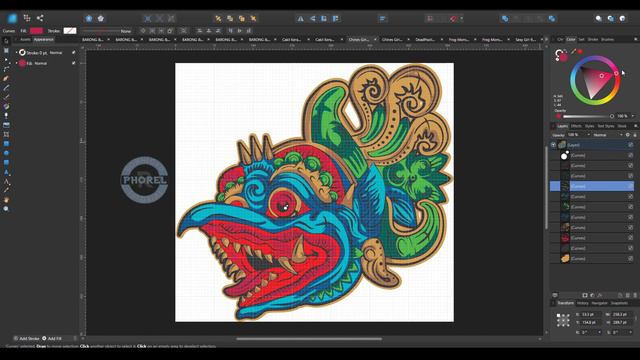Switch to the Designer persona

click(x=12, y=18)
